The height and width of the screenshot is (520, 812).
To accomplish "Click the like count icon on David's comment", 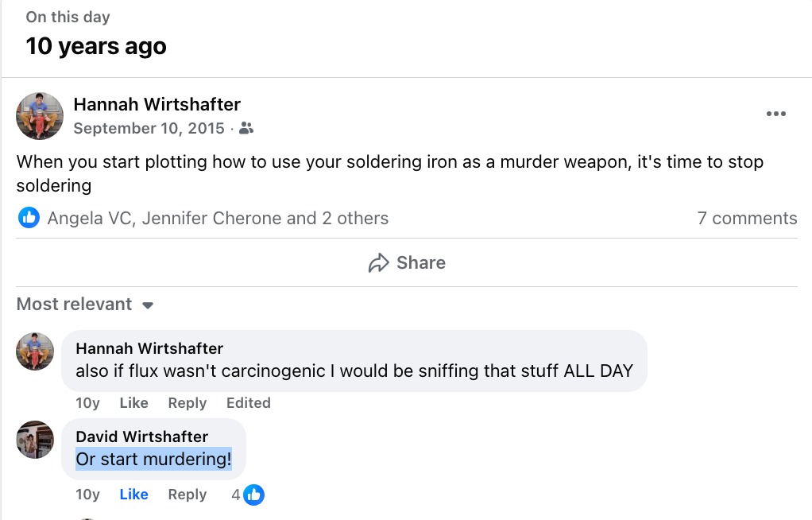I will point(254,495).
